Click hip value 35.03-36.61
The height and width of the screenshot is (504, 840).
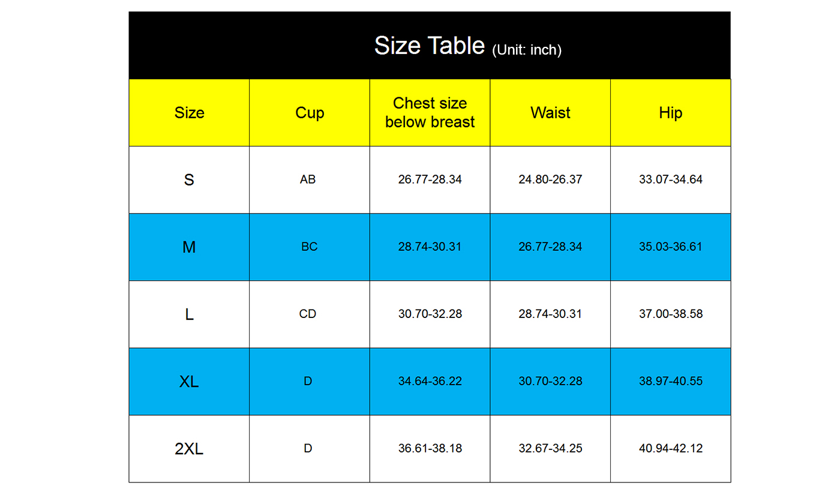pyautogui.click(x=670, y=247)
